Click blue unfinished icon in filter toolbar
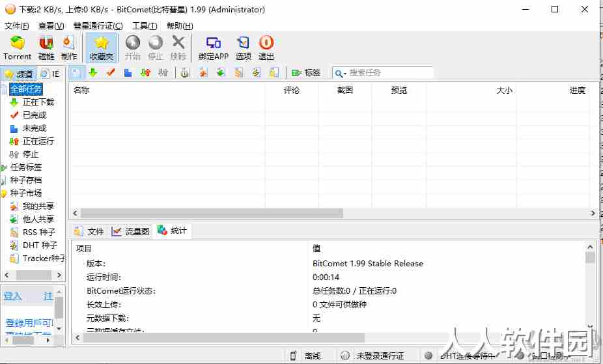Screen dimensions: 603x364 128,73
